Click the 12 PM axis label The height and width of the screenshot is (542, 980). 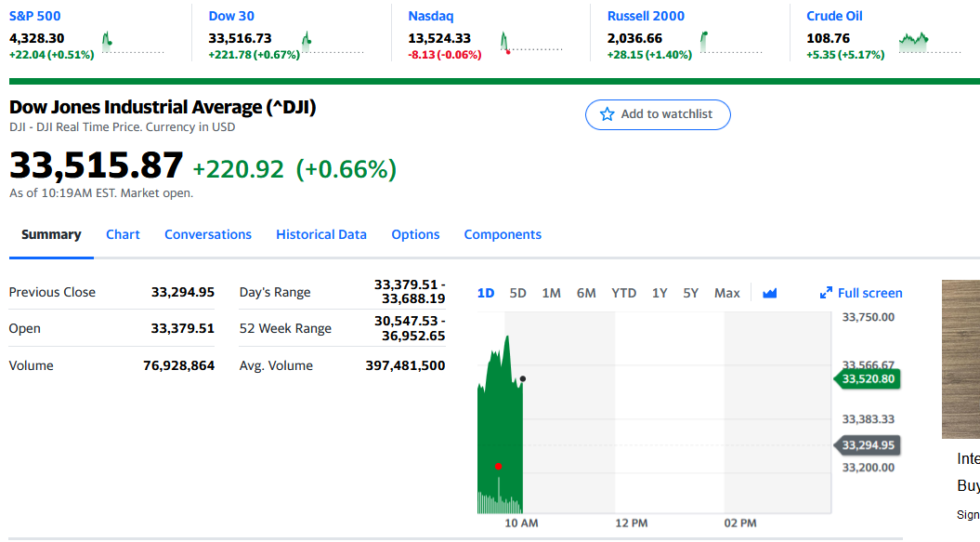[632, 523]
